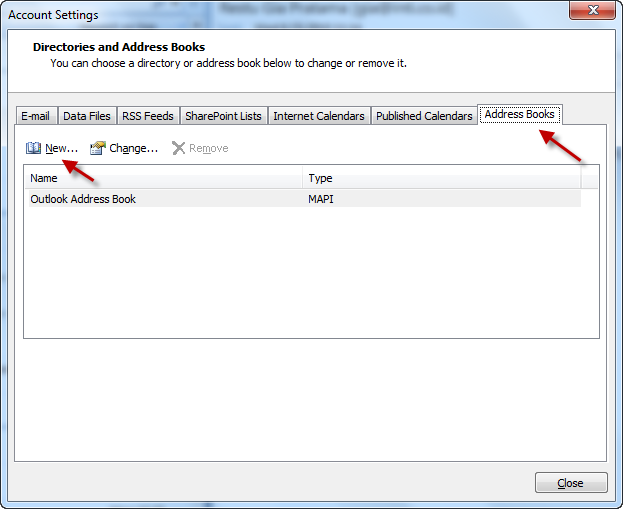Select the Outlook Address Book entry
This screenshot has width=623, height=509.
tap(83, 199)
